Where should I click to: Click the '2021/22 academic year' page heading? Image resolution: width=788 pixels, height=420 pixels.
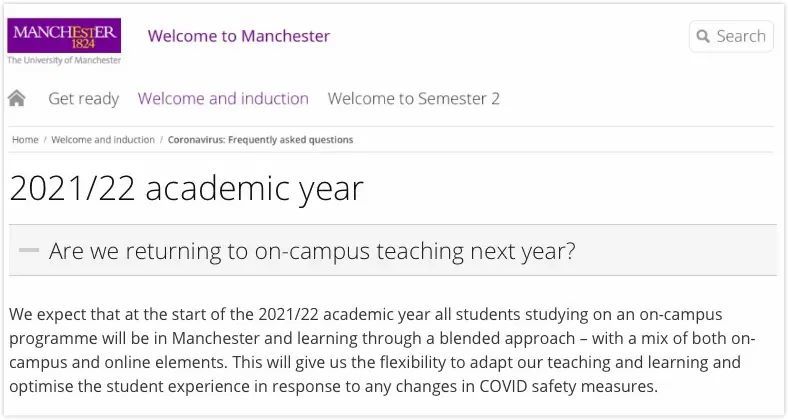pos(186,189)
